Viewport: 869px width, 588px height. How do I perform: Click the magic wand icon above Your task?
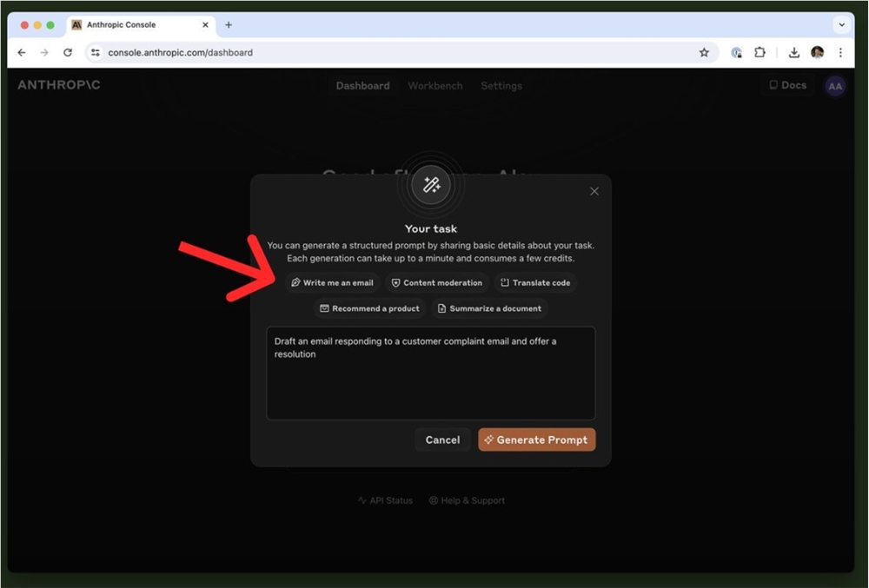click(431, 184)
